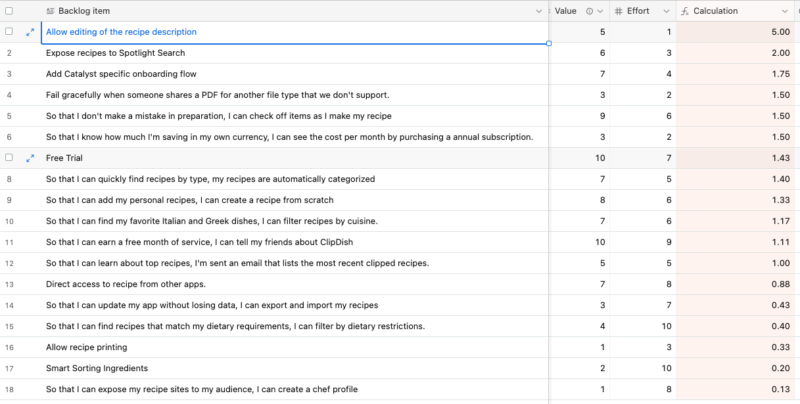Image resolution: width=800 pixels, height=404 pixels.
Task: Tick the select-all checkbox in the header
Action: tap(9, 11)
